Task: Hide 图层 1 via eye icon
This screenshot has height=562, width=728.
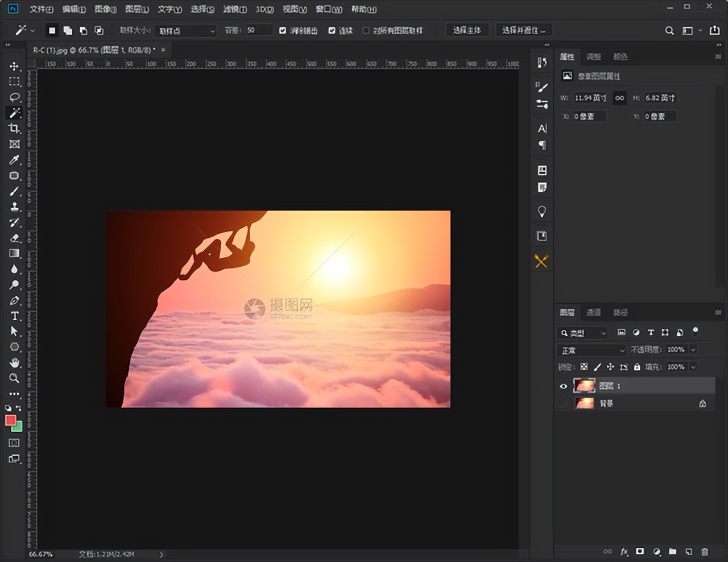Action: (x=563, y=386)
